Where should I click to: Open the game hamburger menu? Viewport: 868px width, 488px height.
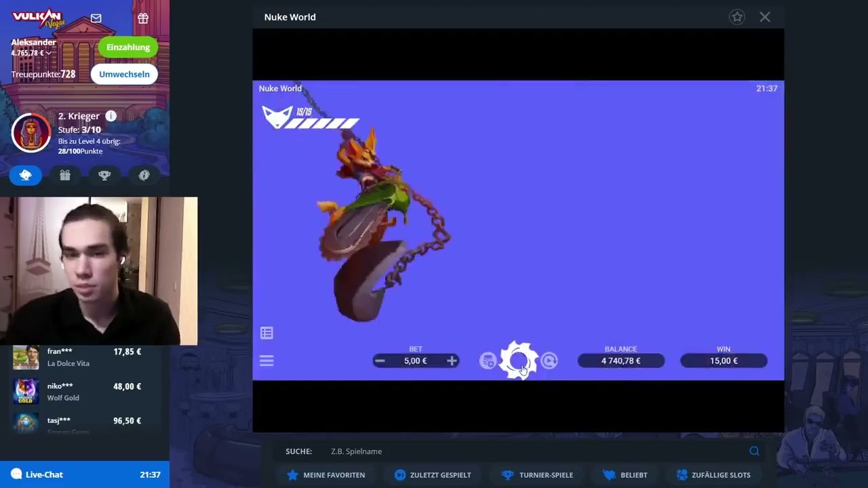pos(267,361)
